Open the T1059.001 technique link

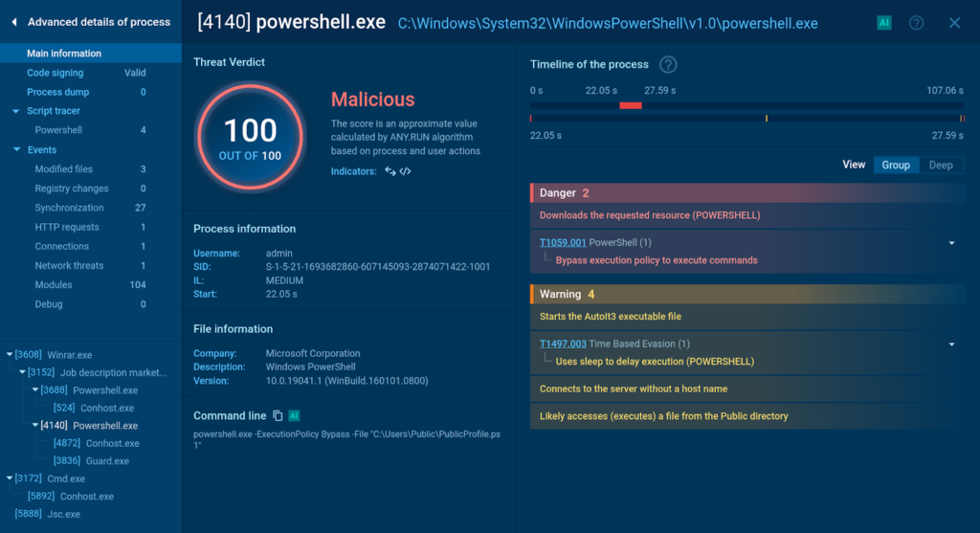[x=562, y=243]
